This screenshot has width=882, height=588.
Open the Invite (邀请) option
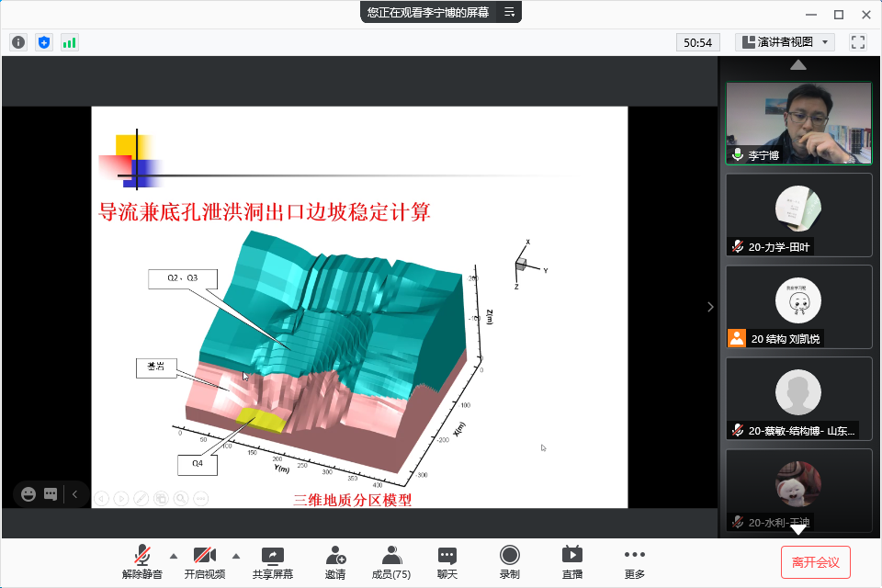335,561
